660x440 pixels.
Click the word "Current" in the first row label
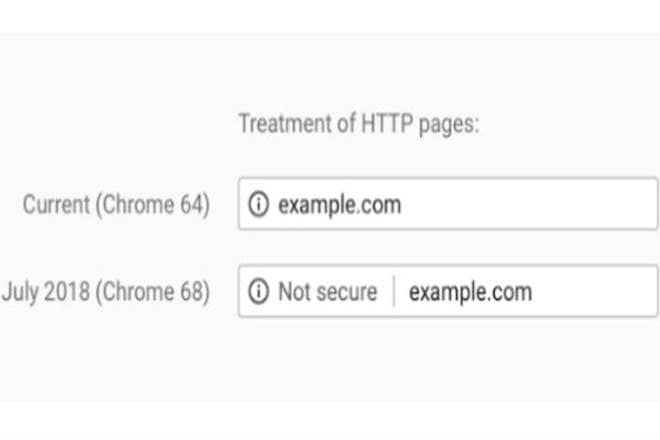tap(57, 206)
